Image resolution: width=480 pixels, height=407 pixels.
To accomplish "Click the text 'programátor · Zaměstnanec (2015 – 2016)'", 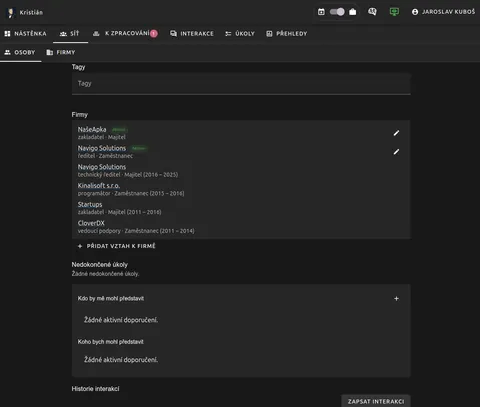I will coord(131,193).
